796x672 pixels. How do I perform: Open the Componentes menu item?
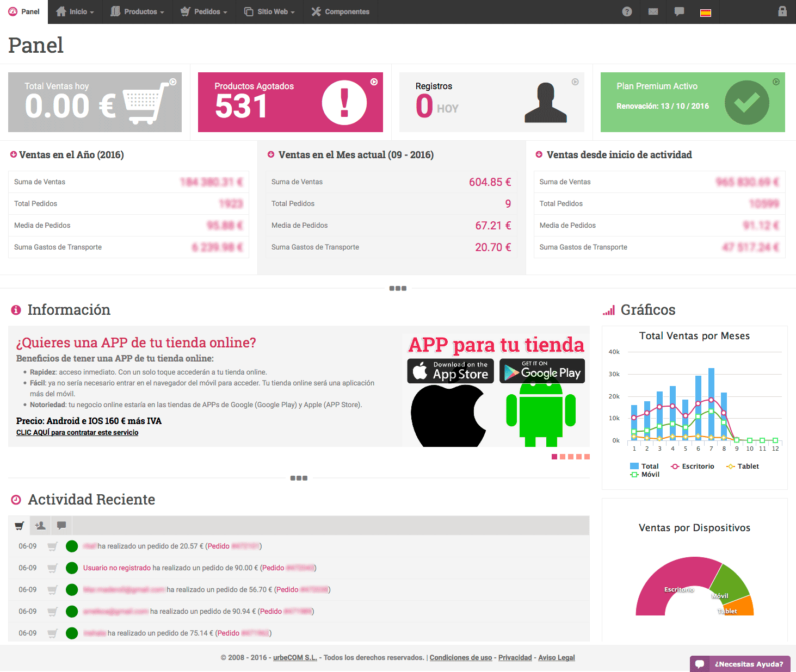[340, 11]
